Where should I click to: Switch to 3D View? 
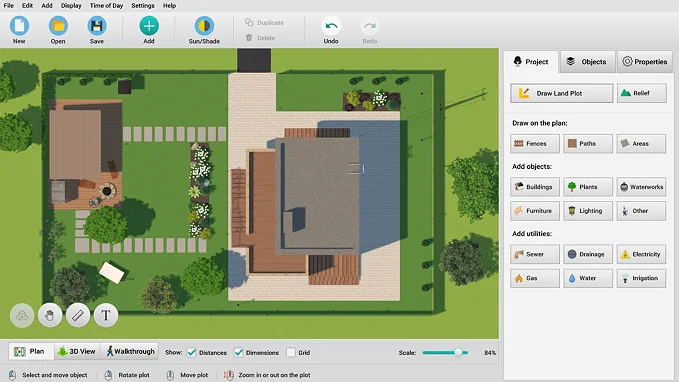(77, 351)
